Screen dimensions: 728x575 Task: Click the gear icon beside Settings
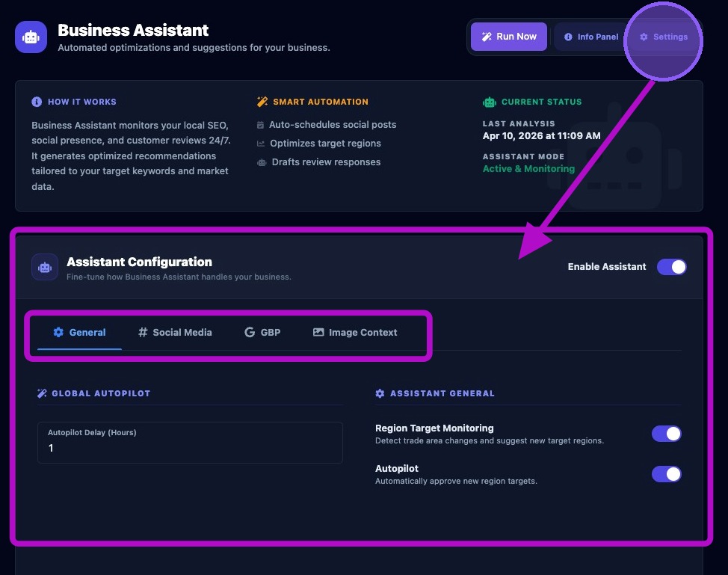[x=644, y=37]
